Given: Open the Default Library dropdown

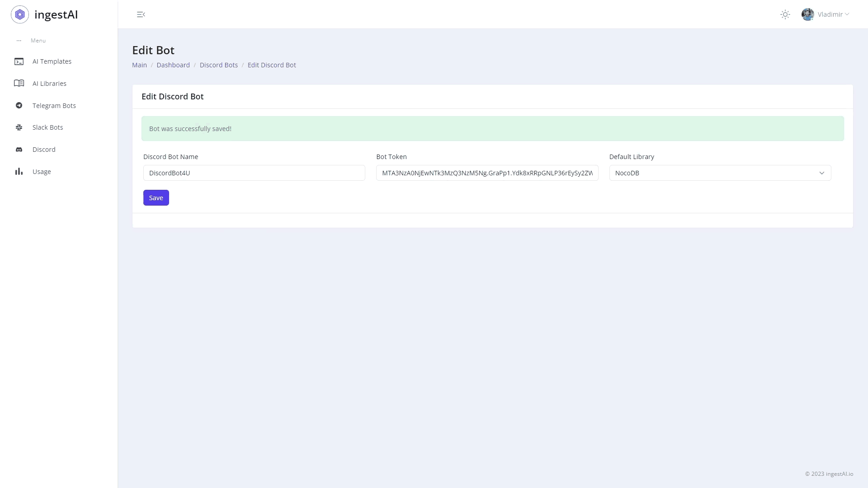Looking at the screenshot, I should click(720, 173).
